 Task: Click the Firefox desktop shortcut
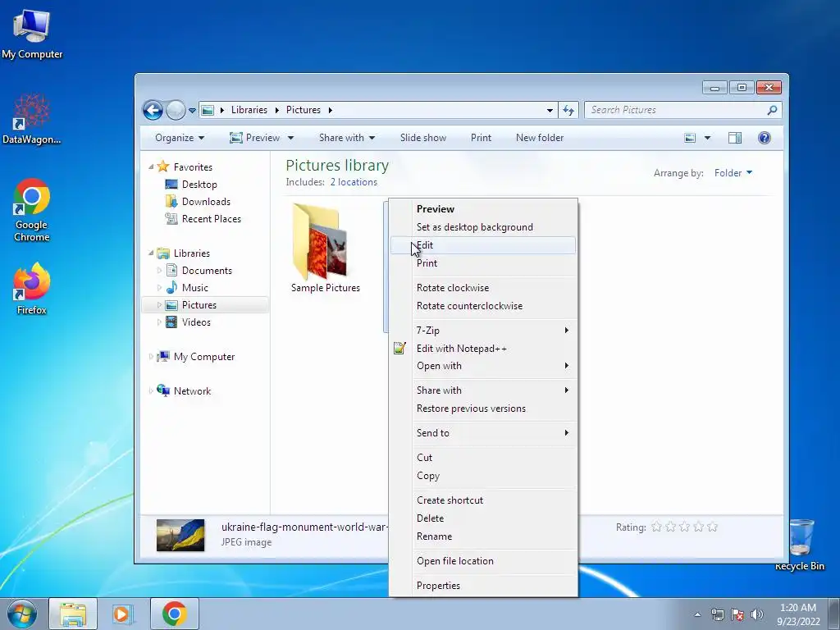(x=31, y=289)
